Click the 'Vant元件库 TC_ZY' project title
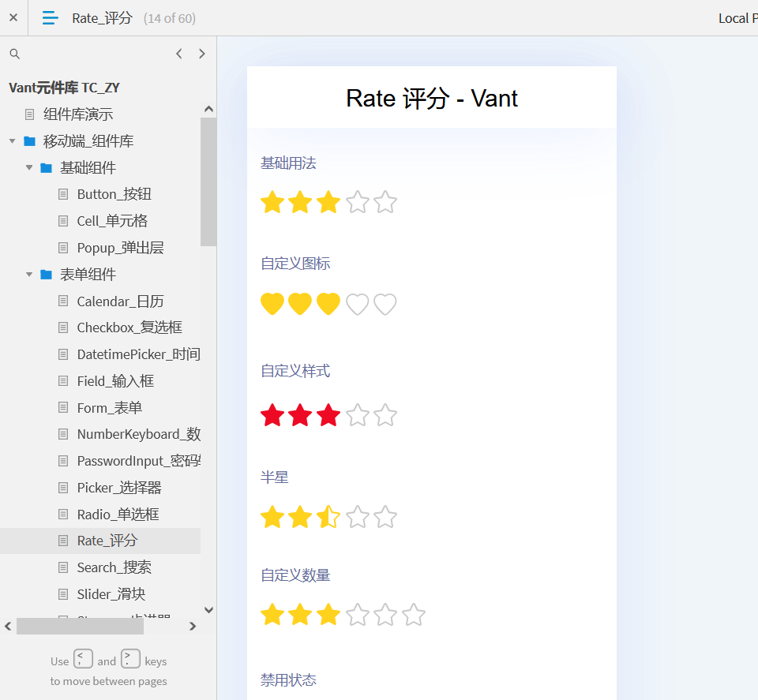This screenshot has width=758, height=700. point(64,88)
